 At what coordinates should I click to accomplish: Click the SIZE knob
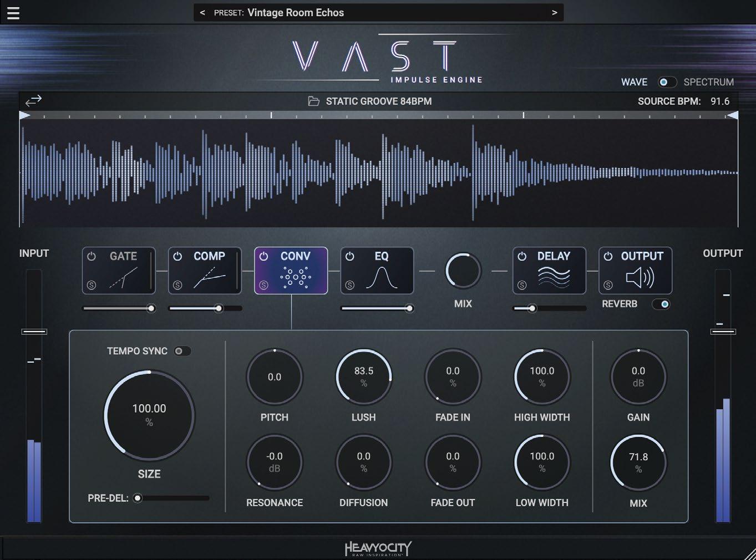[149, 416]
